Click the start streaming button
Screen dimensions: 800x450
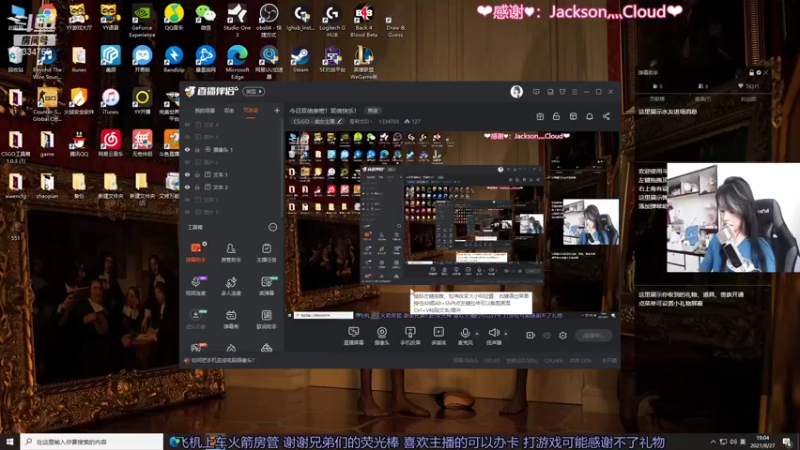click(x=593, y=335)
